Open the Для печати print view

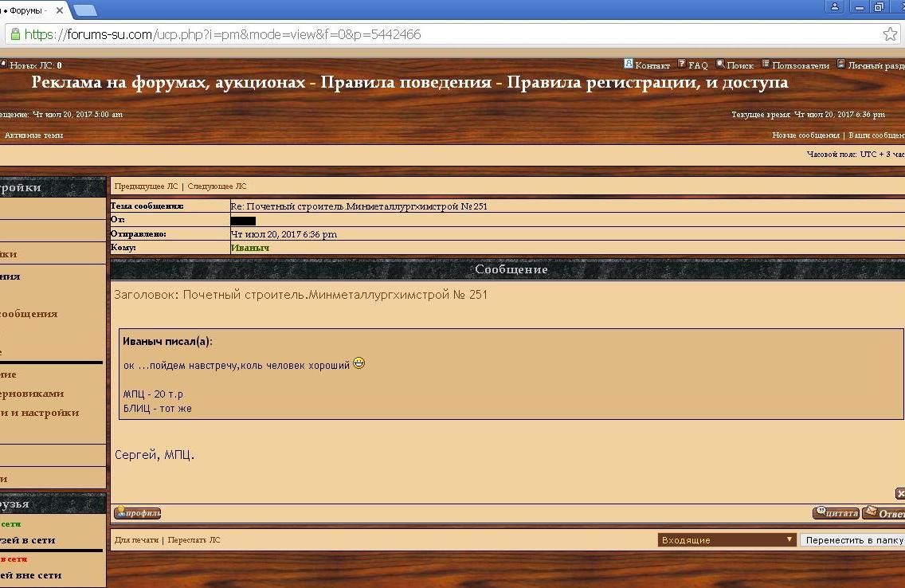click(x=136, y=540)
